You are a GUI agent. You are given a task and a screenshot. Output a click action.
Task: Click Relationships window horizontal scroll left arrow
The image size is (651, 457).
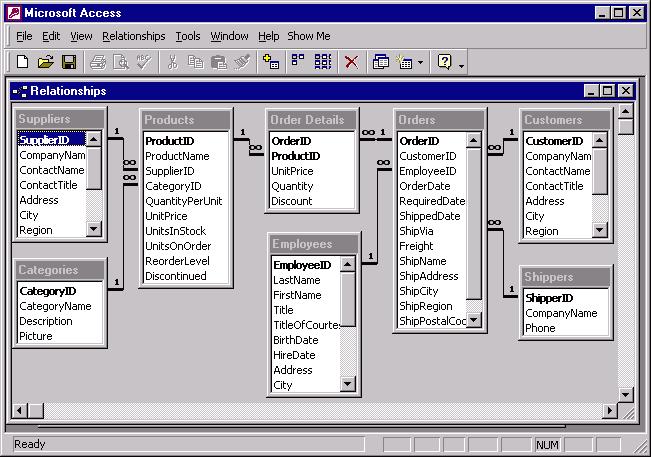pyautogui.click(x=20, y=411)
